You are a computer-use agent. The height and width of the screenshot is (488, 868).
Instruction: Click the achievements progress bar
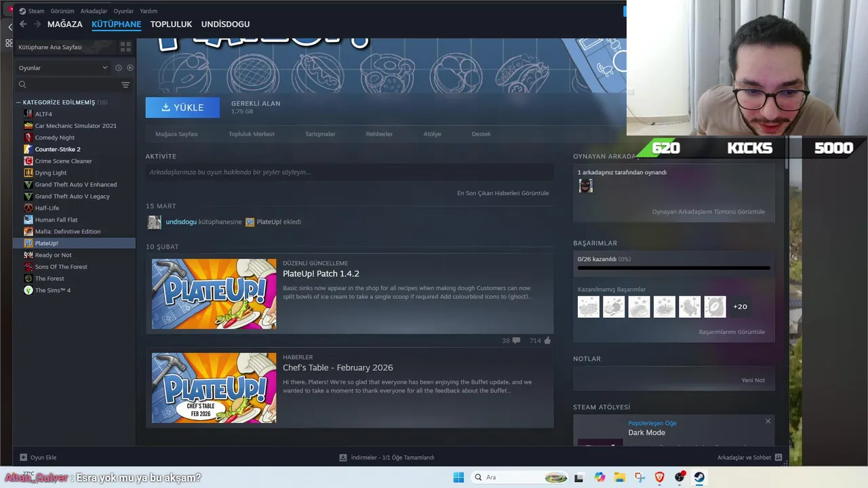point(673,268)
